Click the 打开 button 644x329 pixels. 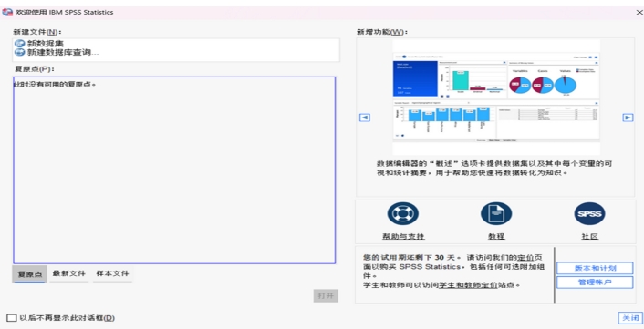[x=326, y=296]
